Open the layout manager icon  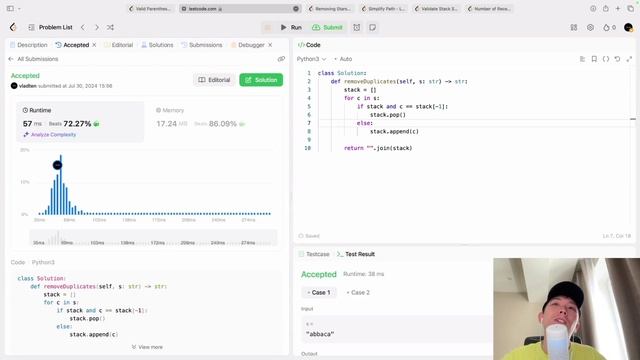pos(574,27)
